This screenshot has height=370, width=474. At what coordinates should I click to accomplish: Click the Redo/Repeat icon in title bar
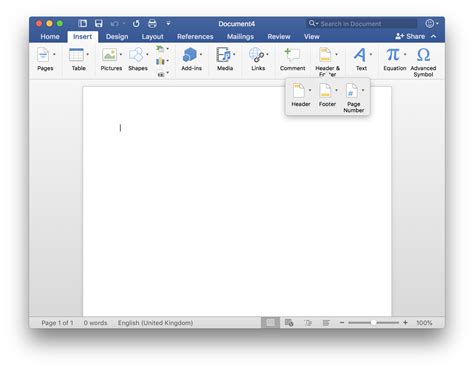[136, 24]
